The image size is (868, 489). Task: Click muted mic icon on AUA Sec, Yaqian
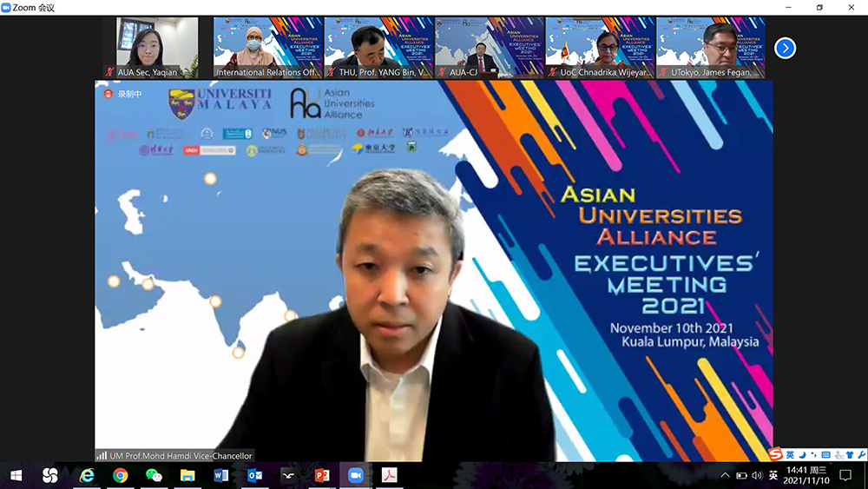(x=109, y=72)
